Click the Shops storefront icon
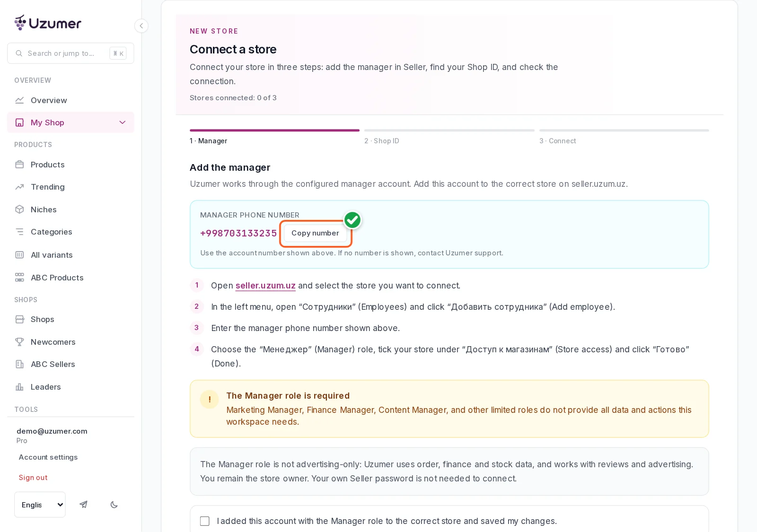Screen dimensions: 757x532 pos(19,319)
